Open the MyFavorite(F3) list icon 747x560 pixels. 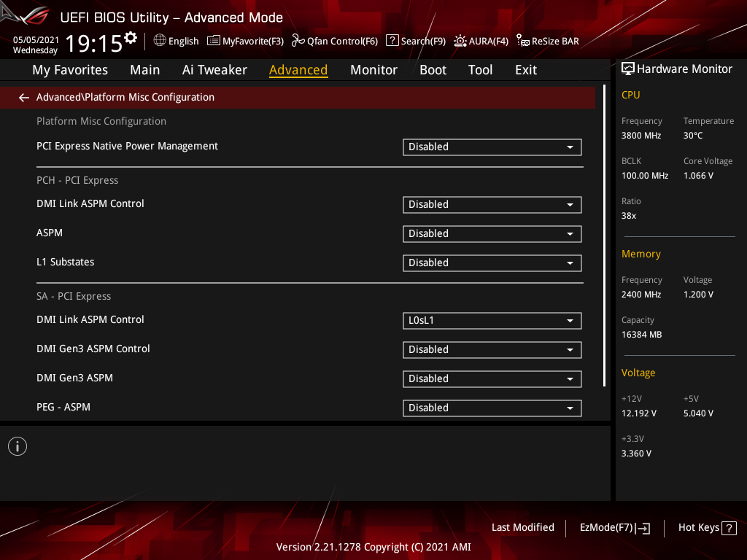click(x=214, y=41)
